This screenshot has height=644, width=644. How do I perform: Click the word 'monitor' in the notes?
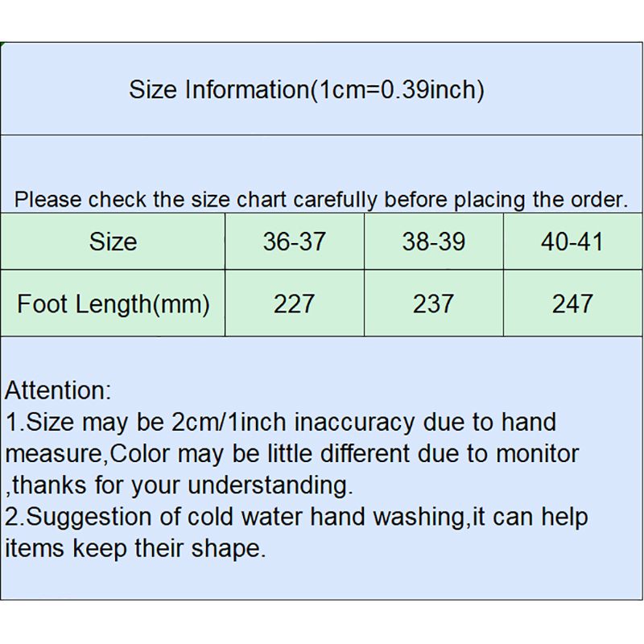(537, 453)
